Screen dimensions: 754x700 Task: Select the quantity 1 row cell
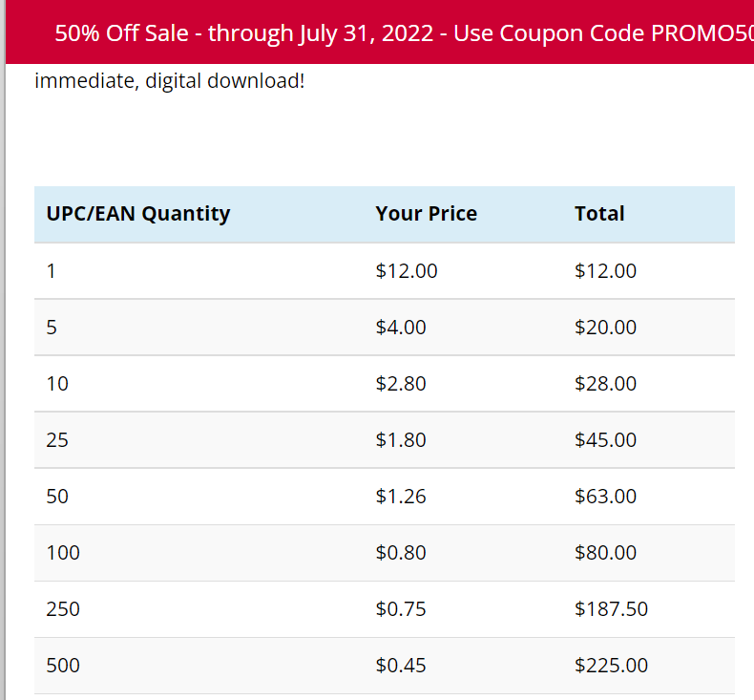pos(52,271)
